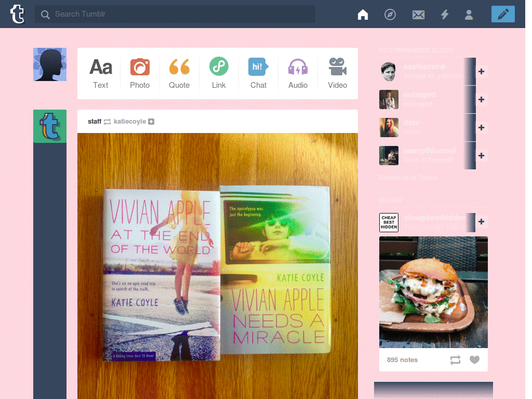The width and height of the screenshot is (532, 399).
Task: Open the Inbox envelope icon
Action: (418, 15)
